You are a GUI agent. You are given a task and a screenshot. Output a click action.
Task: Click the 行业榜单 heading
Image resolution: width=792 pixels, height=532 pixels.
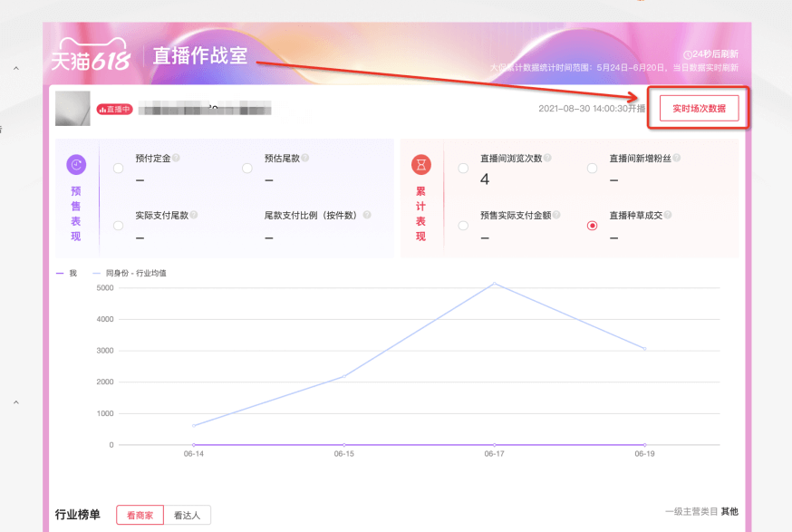(x=78, y=514)
